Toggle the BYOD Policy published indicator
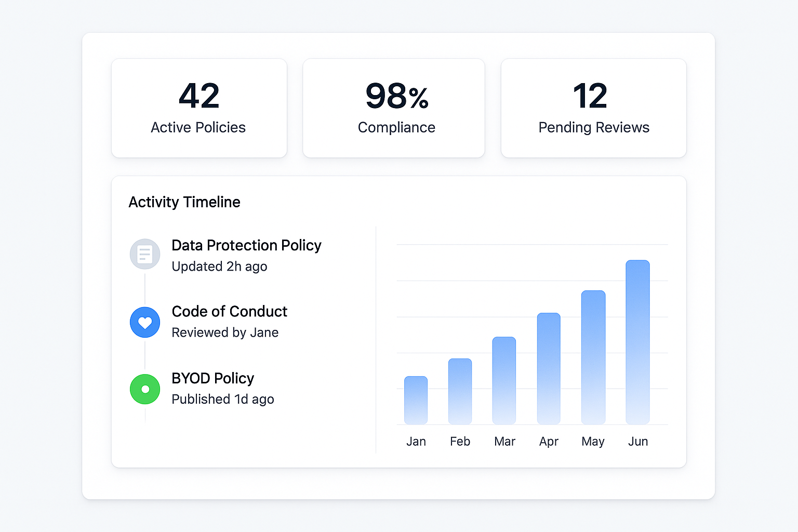The width and height of the screenshot is (798, 532). pos(144,389)
